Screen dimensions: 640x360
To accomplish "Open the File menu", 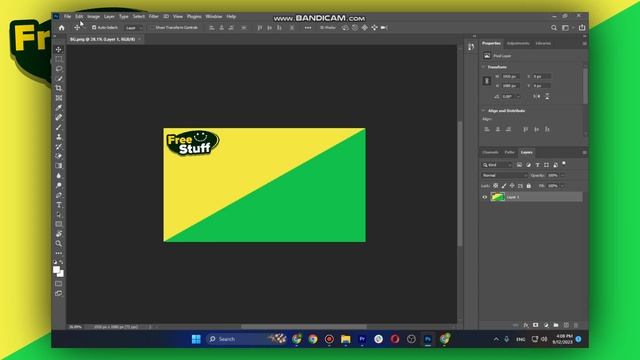I will [x=67, y=16].
